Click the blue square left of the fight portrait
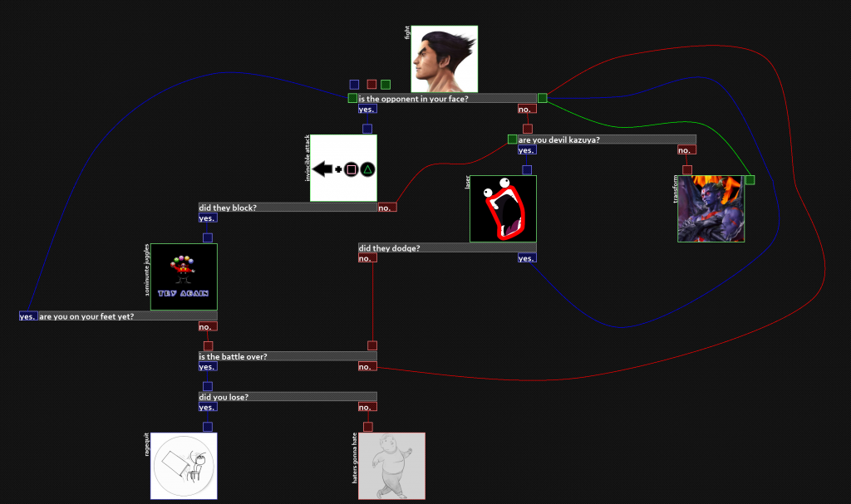 point(354,85)
